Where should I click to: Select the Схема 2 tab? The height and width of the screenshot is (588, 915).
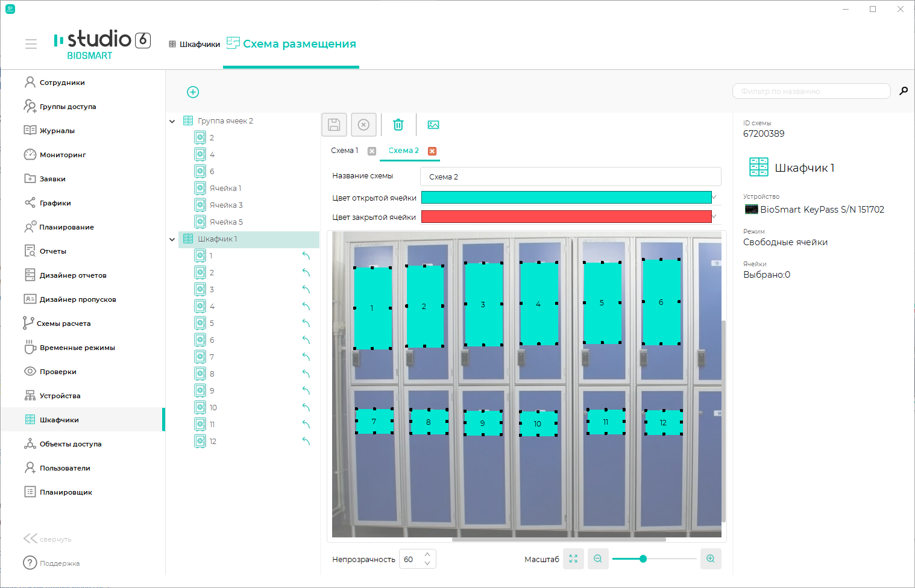403,151
